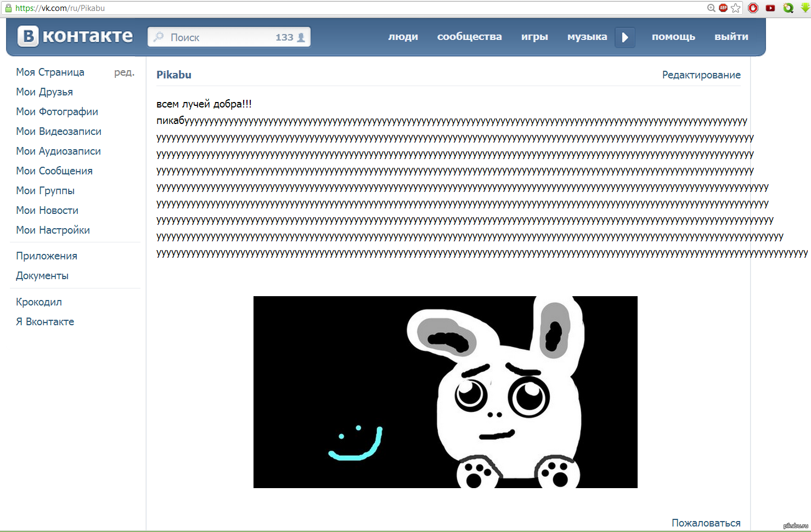The height and width of the screenshot is (532, 811).
Task: Open the Adblock Plus extension icon
Action: 723,8
